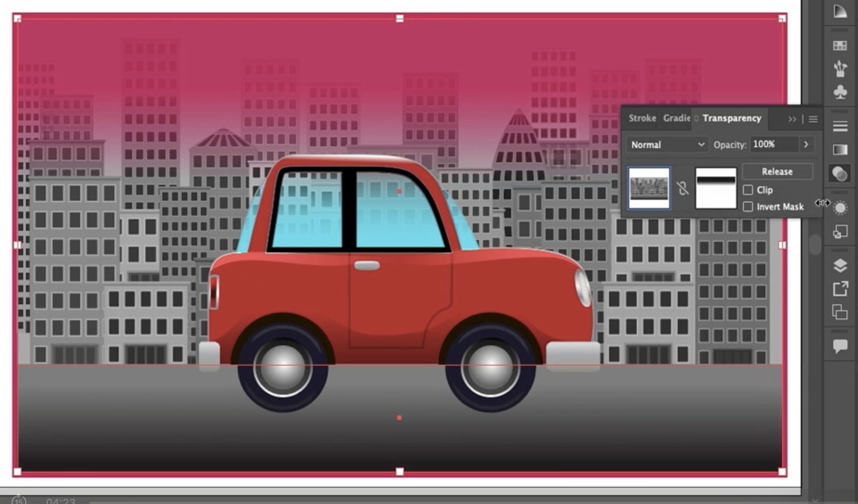This screenshot has height=504, width=858.
Task: Open the Swatches panel icon
Action: pos(840,46)
